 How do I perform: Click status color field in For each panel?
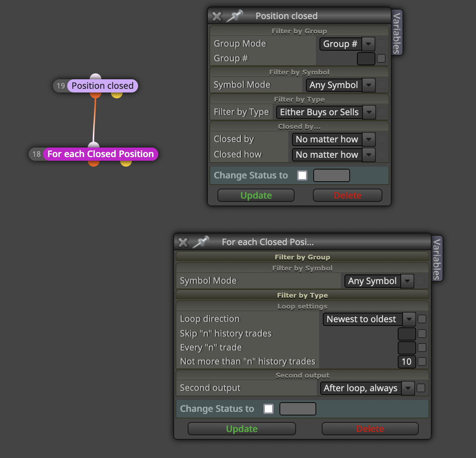pyautogui.click(x=298, y=409)
